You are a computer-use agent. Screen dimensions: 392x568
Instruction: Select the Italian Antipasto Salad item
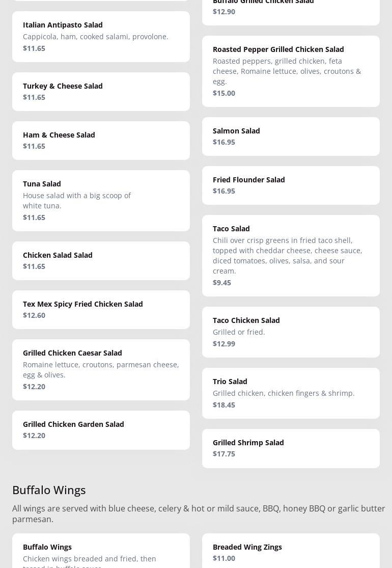pos(101,36)
